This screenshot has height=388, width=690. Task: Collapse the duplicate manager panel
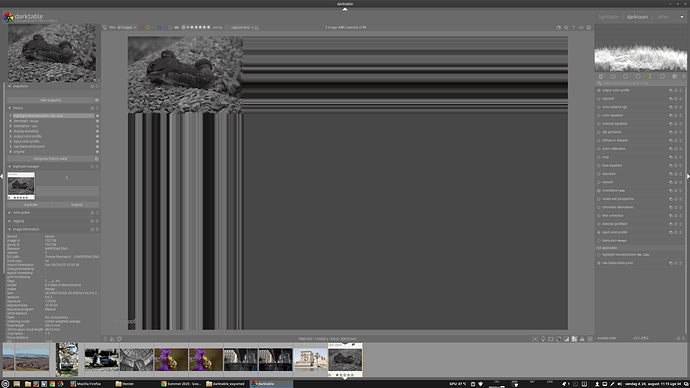pos(10,167)
